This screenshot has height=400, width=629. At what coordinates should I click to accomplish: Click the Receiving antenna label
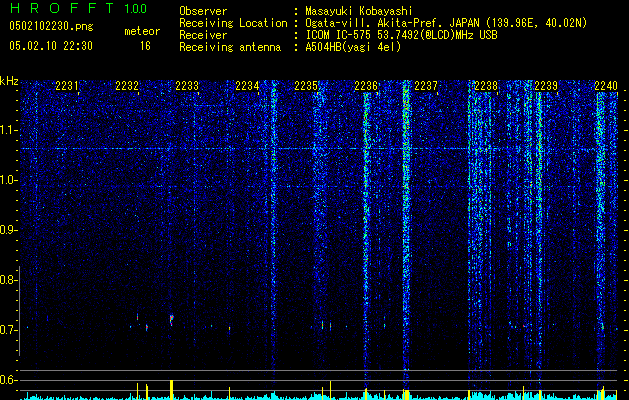tap(230, 47)
